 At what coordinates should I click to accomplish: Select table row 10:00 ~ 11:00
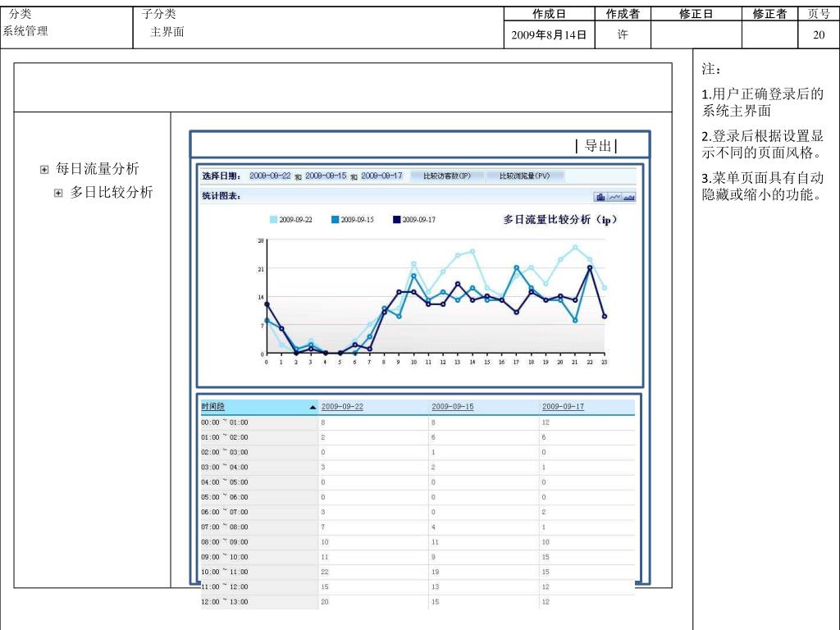[x=418, y=572]
